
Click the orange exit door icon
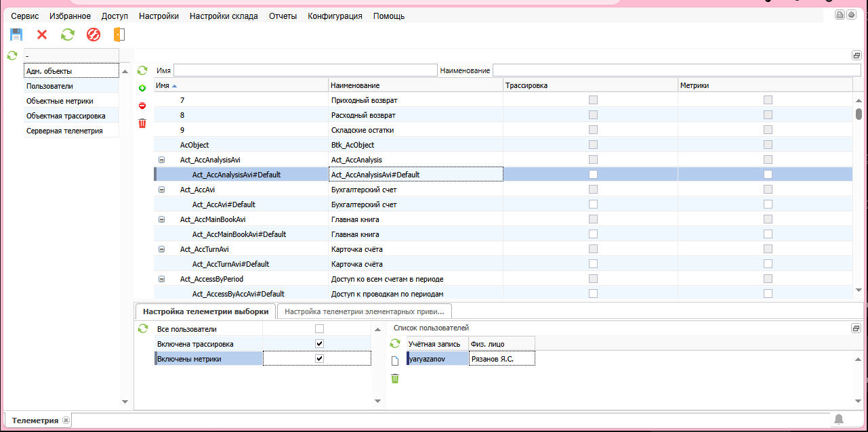click(x=119, y=35)
